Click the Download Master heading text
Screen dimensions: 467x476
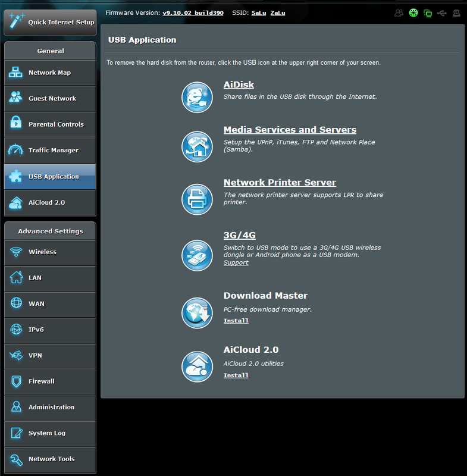[265, 296]
